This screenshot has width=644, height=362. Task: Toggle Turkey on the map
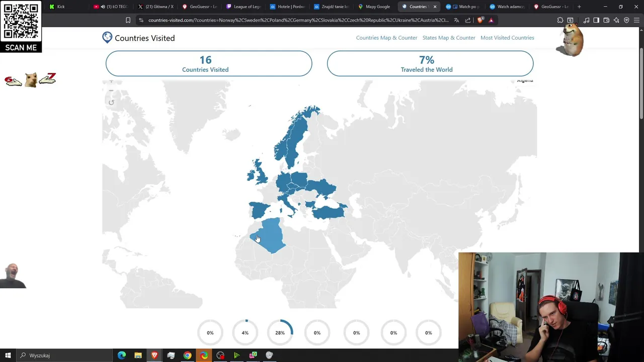pyautogui.click(x=329, y=212)
